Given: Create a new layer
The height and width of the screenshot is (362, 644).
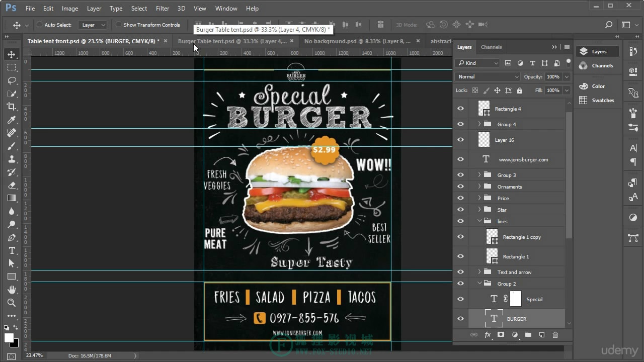Looking at the screenshot, I should 542,335.
